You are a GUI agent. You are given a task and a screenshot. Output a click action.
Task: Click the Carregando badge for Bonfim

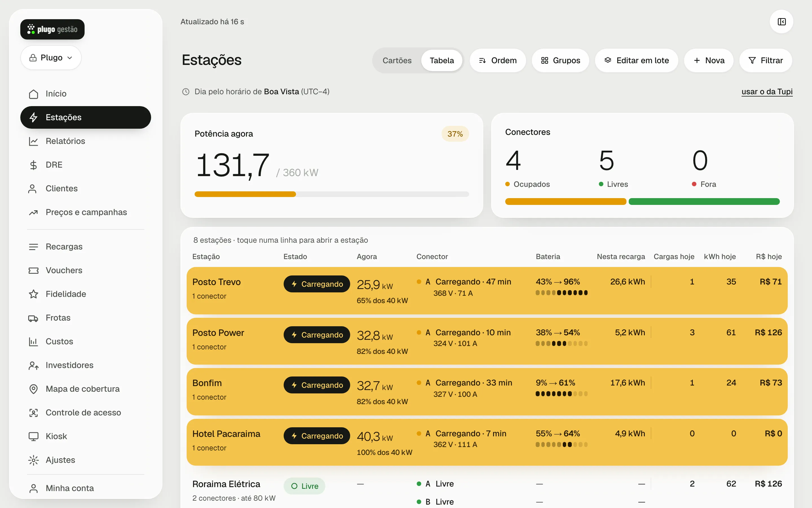pyautogui.click(x=317, y=385)
